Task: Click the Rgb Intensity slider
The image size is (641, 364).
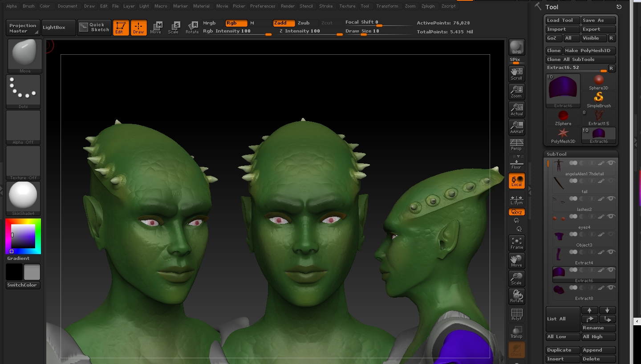Action: pos(237,32)
